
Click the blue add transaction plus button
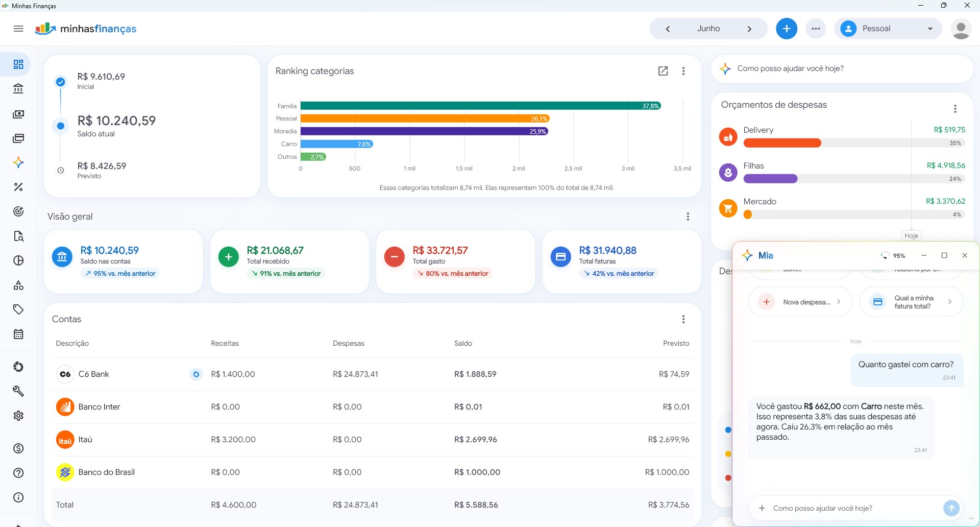(x=787, y=29)
